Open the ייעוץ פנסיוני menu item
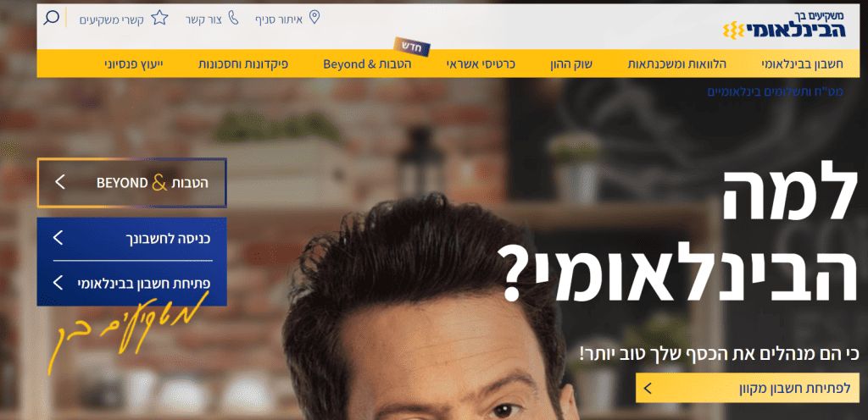Screen dimensions: 868x420 pos(134,64)
